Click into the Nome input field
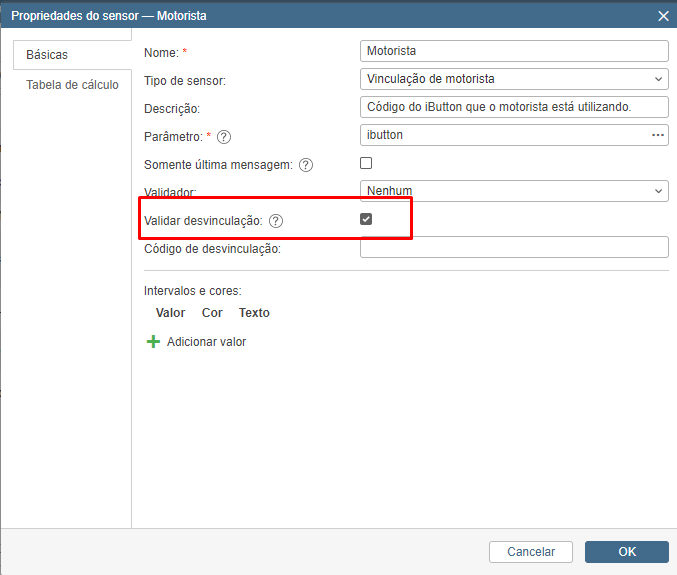The height and width of the screenshot is (575, 677). coord(513,51)
